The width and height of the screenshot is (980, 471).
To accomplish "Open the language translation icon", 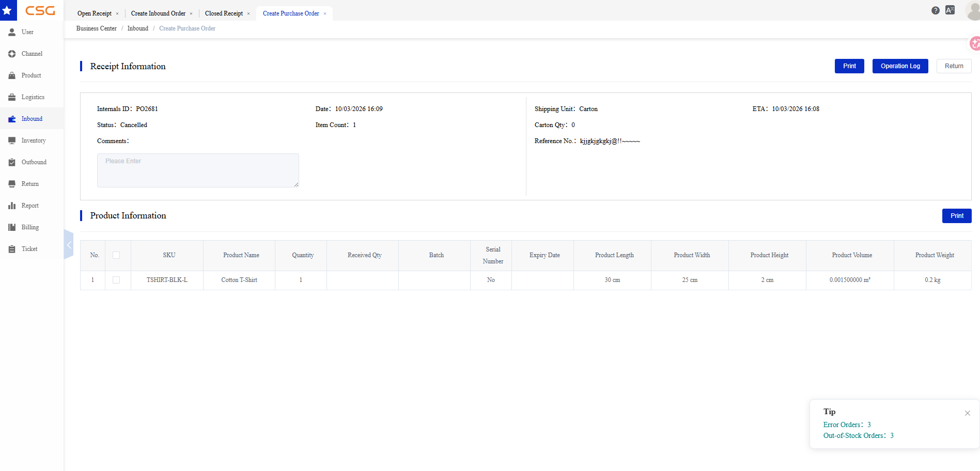I will point(950,10).
